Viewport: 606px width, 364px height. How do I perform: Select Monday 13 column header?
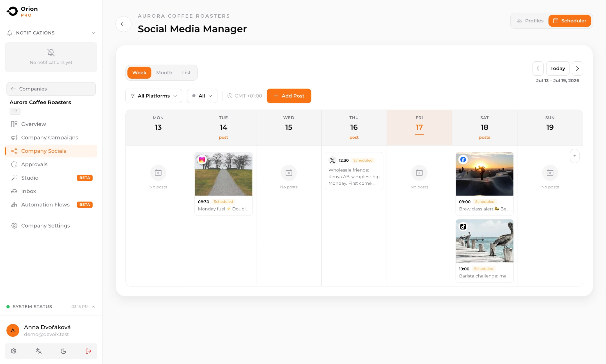(x=158, y=127)
